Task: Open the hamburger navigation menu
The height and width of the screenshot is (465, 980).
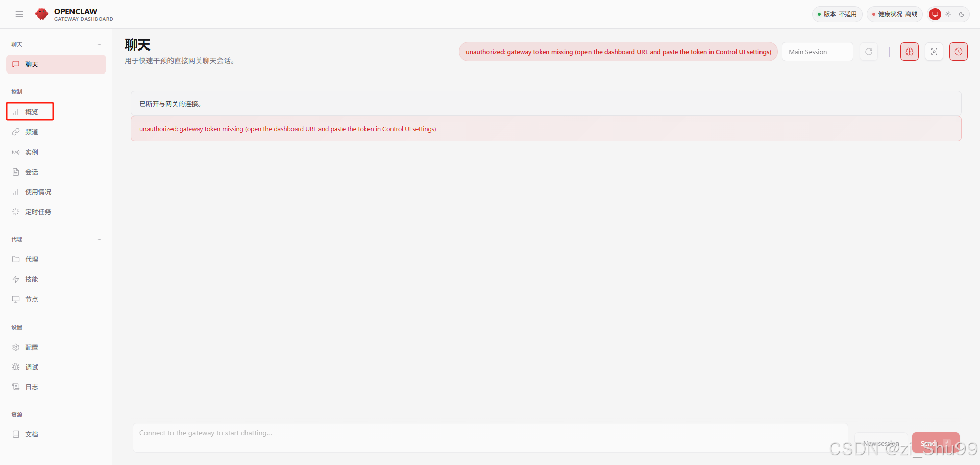Action: [x=19, y=14]
